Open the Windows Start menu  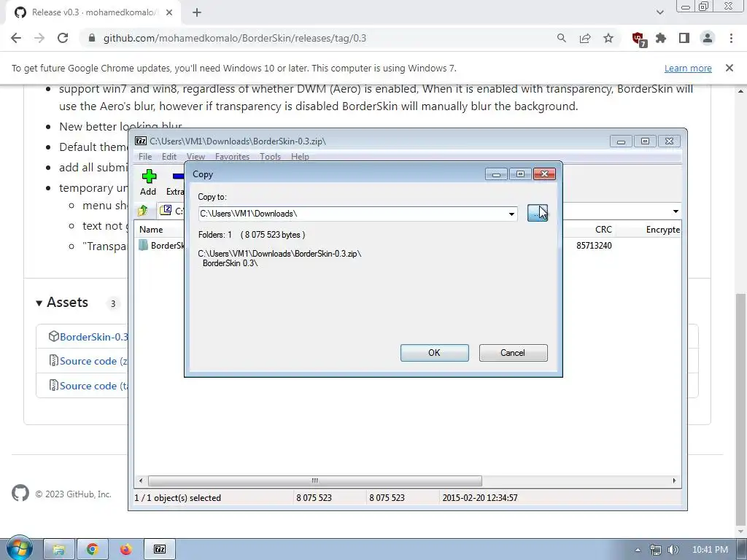point(20,548)
